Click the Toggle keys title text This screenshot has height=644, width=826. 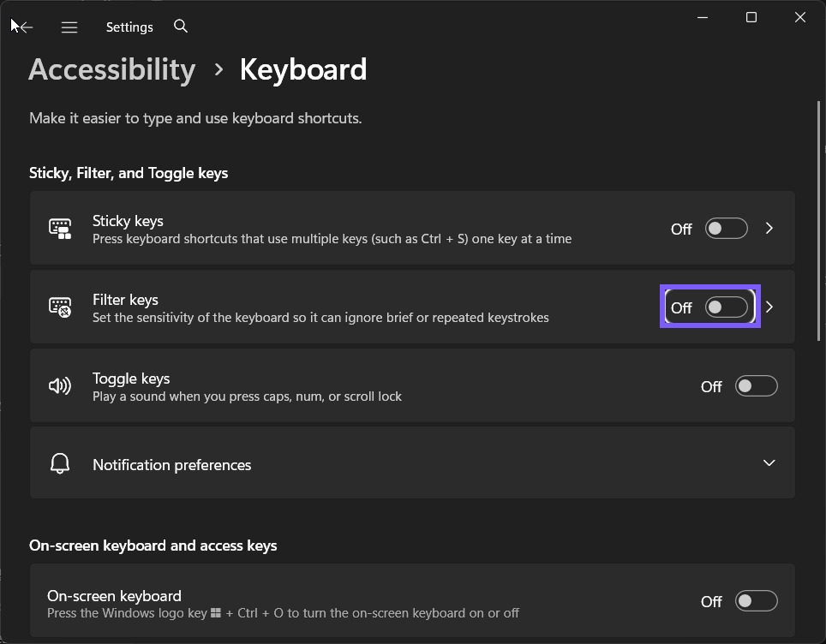click(131, 379)
